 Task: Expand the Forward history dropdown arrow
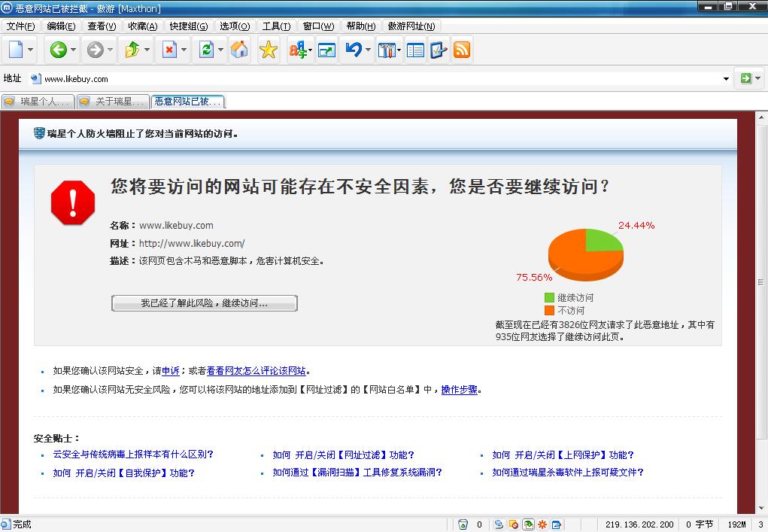pos(110,50)
